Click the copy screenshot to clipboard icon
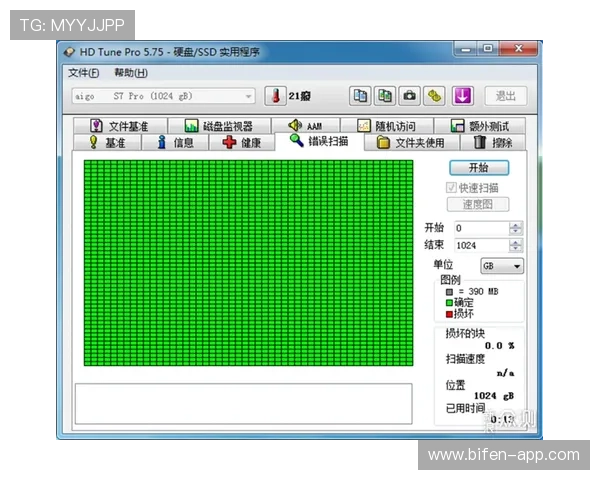600x480 pixels. [x=385, y=96]
